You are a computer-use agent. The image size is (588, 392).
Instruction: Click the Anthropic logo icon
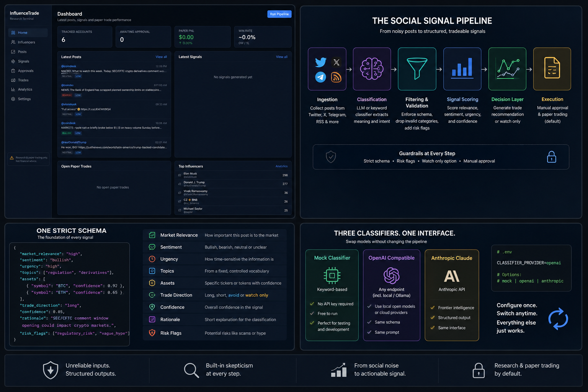(452, 276)
